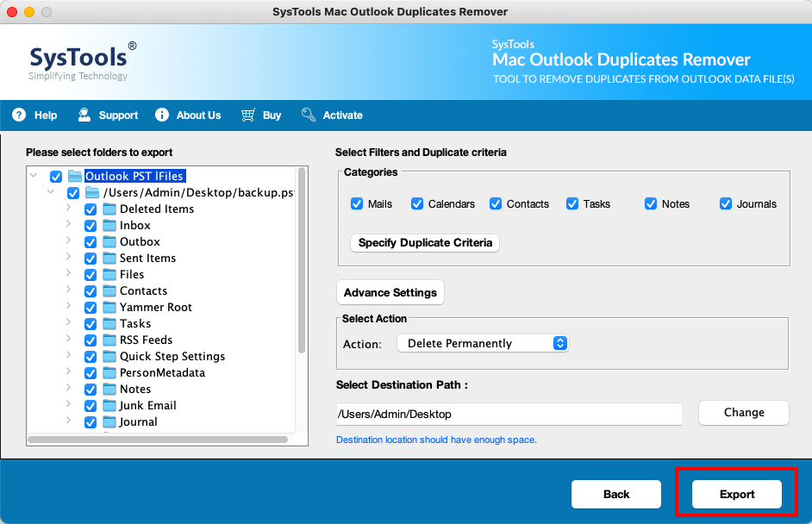The image size is (812, 524).
Task: Click the About Us info icon
Action: [162, 115]
